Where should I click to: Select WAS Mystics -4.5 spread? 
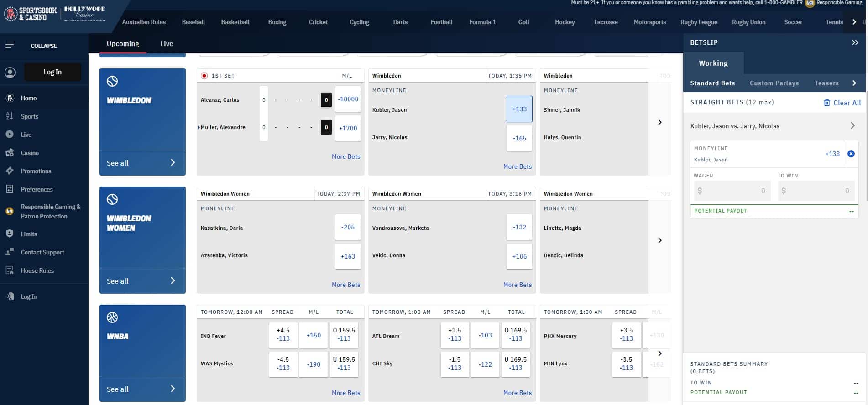pyautogui.click(x=283, y=363)
